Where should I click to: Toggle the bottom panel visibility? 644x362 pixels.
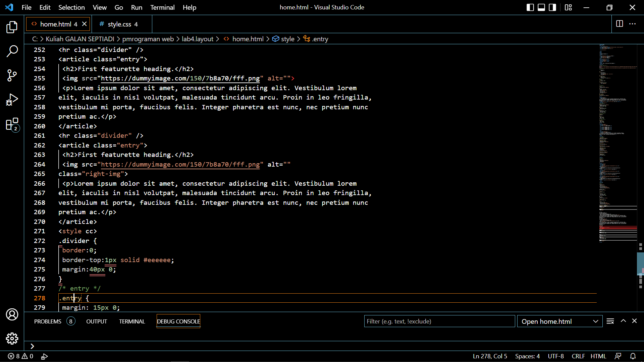[541, 7]
